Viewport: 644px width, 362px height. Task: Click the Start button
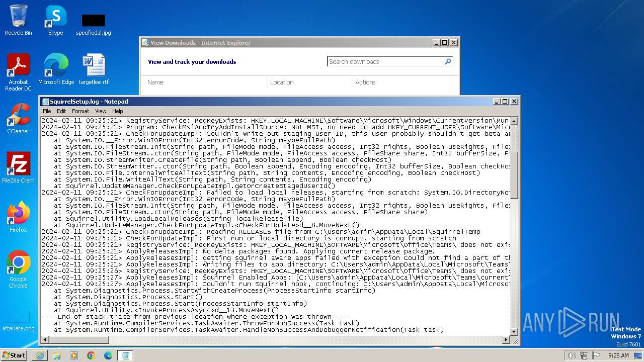coord(14,355)
